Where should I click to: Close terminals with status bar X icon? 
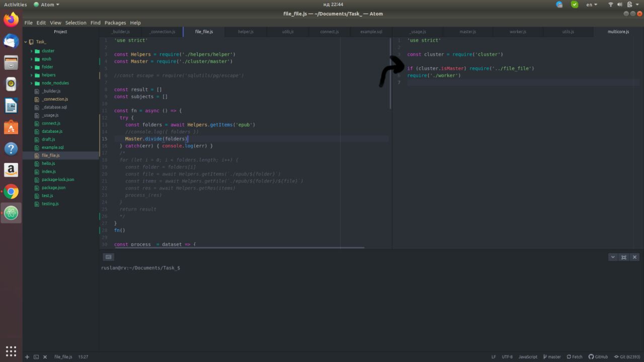pos(45,356)
